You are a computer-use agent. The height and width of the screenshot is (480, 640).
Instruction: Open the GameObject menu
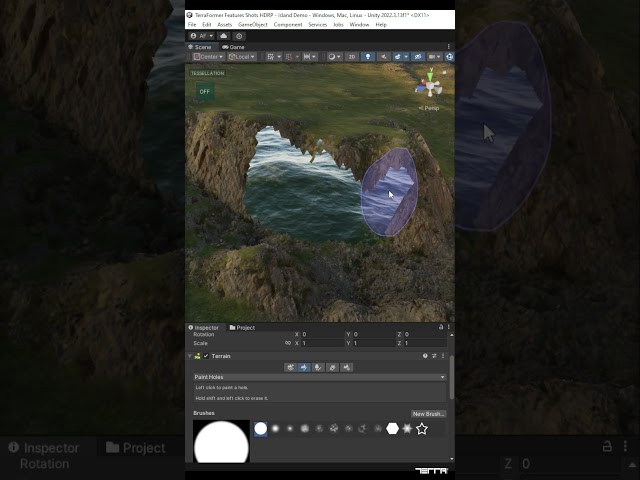(253, 24)
